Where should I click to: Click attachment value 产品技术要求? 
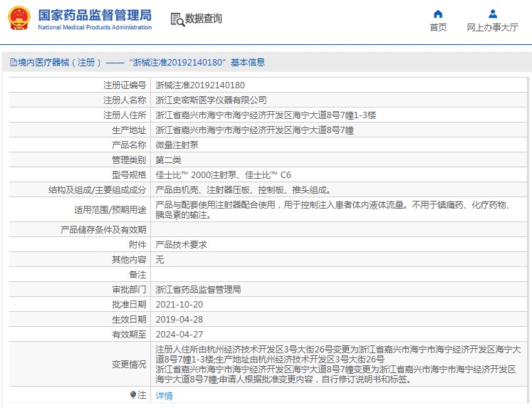click(181, 244)
